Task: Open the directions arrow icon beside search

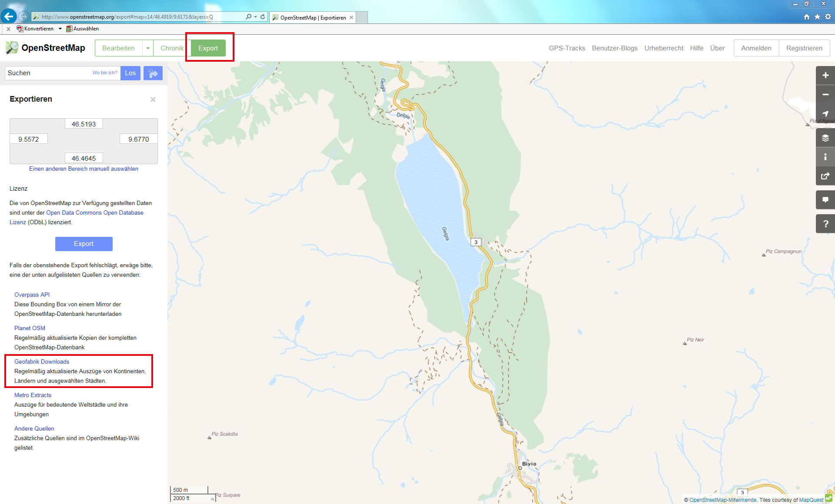Action: 153,73
